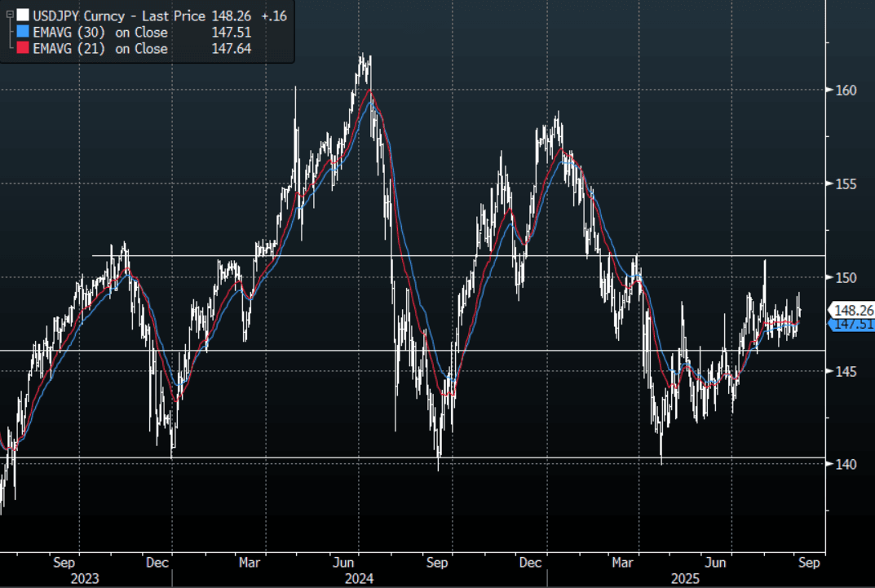The image size is (875, 588).
Task: Click the white 148.26 price tag on axis
Action: (x=851, y=310)
